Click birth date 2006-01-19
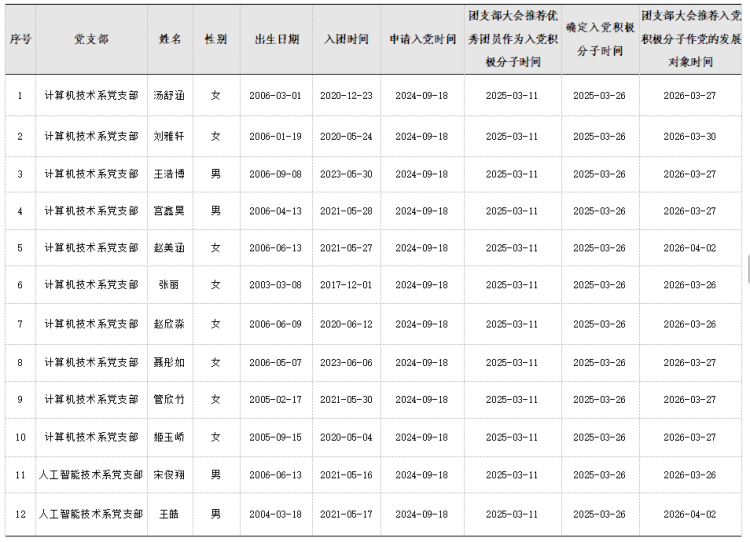 pyautogui.click(x=276, y=136)
